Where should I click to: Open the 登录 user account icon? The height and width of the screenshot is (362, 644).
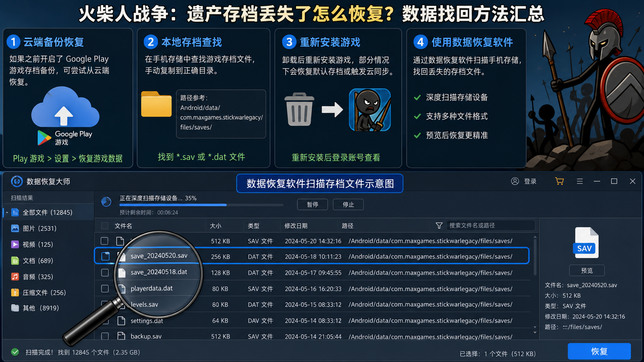click(515, 181)
